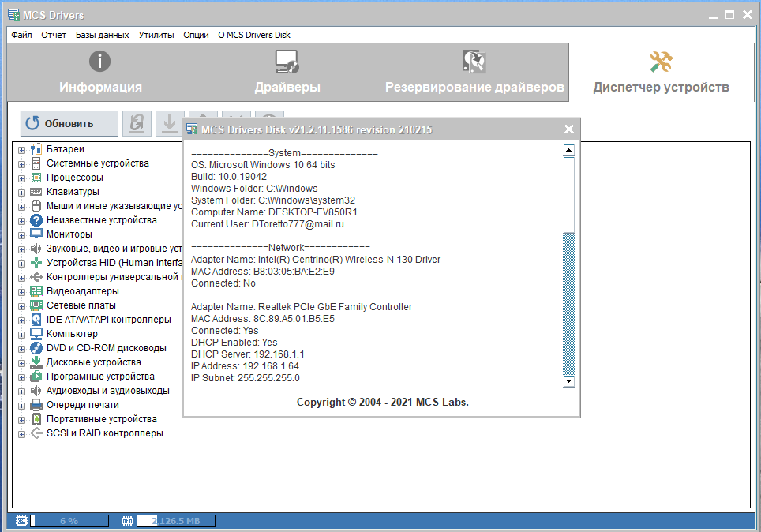Click the Очереди печати printer icon
The width and height of the screenshot is (761, 532).
click(x=36, y=405)
